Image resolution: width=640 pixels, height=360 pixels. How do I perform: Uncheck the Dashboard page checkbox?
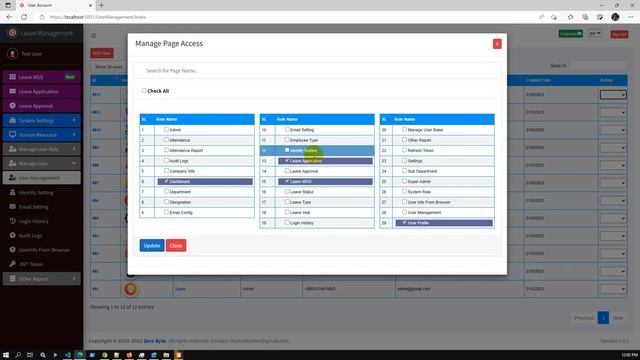pyautogui.click(x=166, y=181)
